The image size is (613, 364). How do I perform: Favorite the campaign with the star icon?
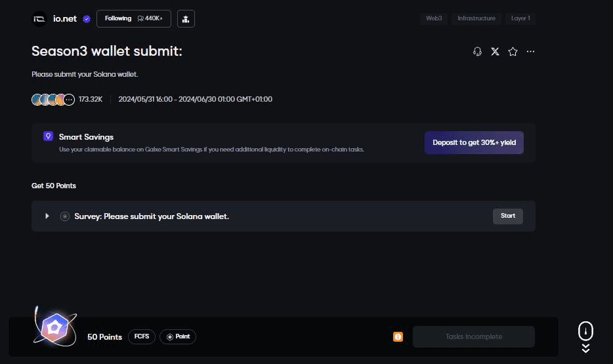(513, 51)
